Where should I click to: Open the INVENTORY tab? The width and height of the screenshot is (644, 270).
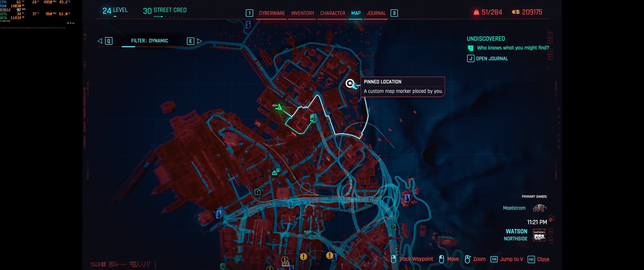[303, 13]
